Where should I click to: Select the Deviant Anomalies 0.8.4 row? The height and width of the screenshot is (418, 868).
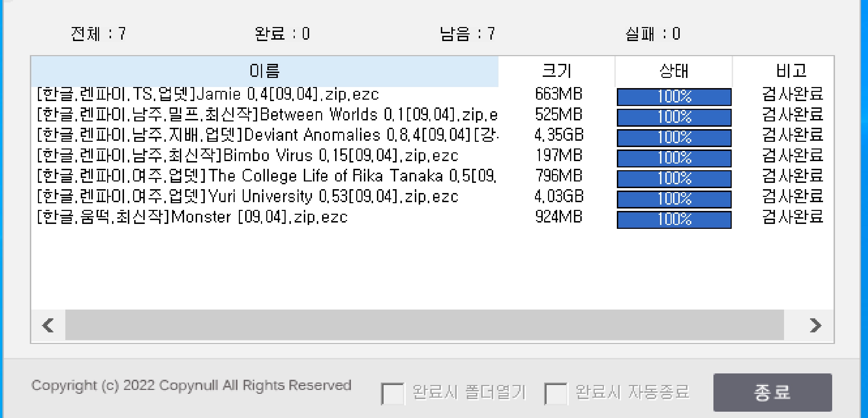coord(267,135)
